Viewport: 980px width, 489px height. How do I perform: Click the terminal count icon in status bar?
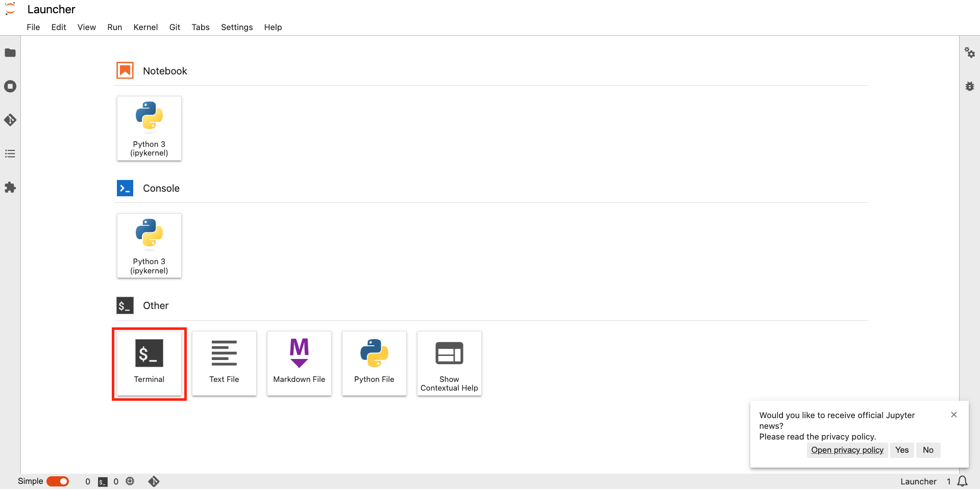click(103, 481)
